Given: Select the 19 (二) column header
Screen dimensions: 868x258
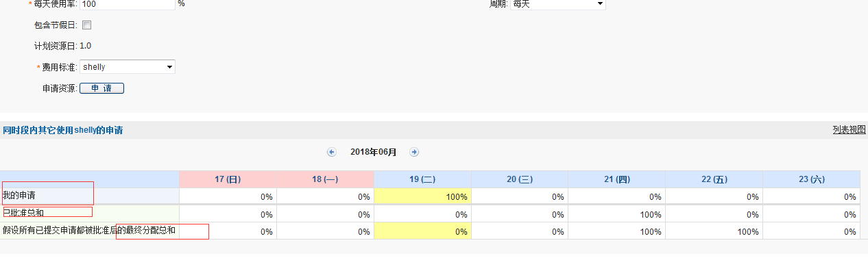Looking at the screenshot, I should coord(422,179).
